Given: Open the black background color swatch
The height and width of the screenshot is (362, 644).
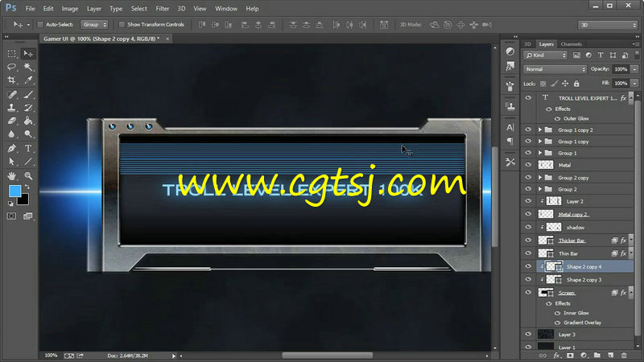Looking at the screenshot, I should [x=23, y=200].
